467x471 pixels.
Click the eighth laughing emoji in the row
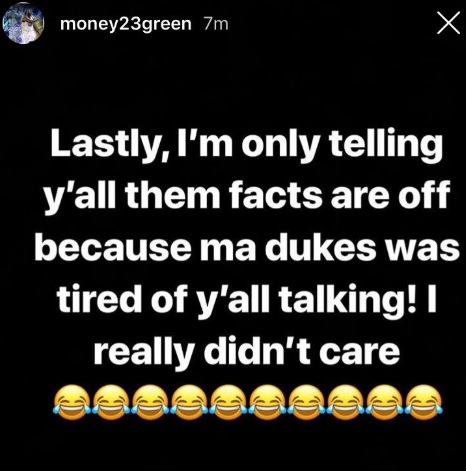[x=346, y=402]
